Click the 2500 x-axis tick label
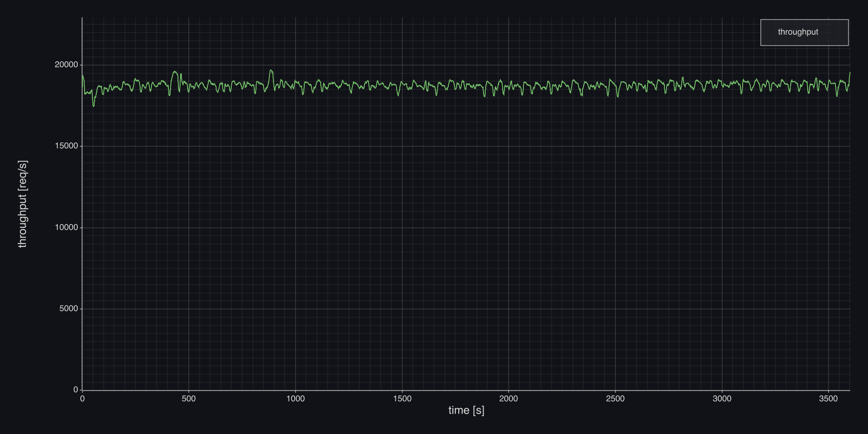Screen dimensions: 868x434 coord(615,399)
